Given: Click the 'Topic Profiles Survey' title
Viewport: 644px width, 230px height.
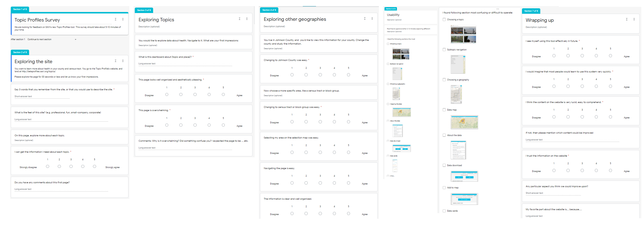Looking at the screenshot, I should click(x=37, y=20).
